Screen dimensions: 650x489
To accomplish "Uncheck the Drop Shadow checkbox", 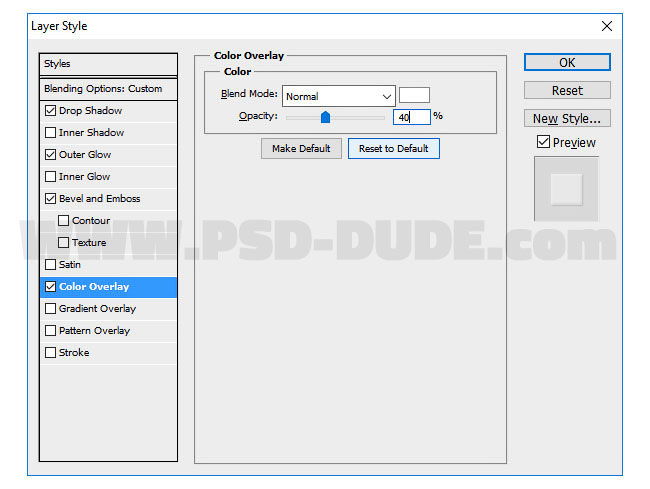I will coord(50,111).
